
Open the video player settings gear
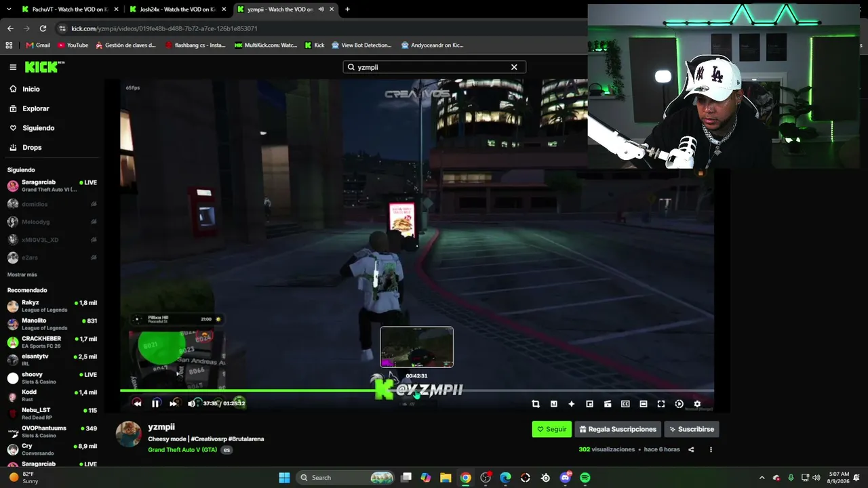pos(697,404)
